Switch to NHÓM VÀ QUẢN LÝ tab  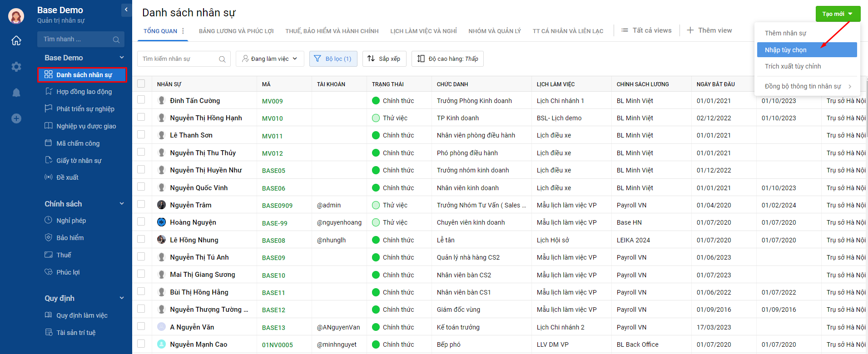495,31
